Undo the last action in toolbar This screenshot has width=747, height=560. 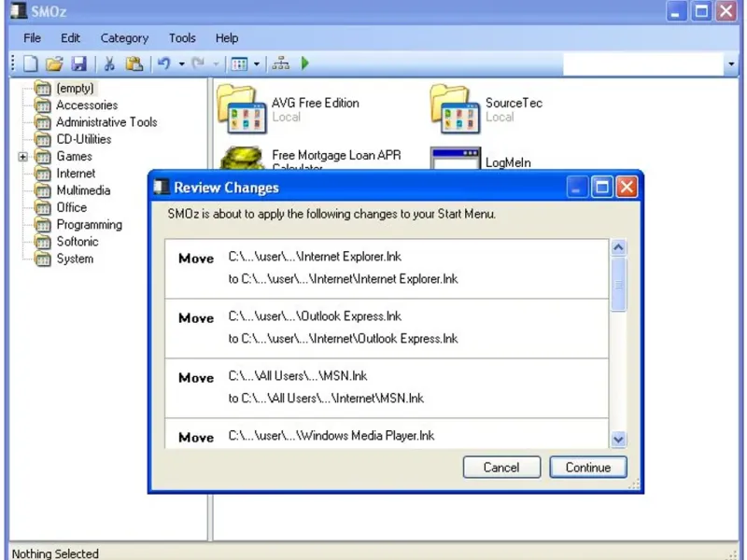(164, 63)
